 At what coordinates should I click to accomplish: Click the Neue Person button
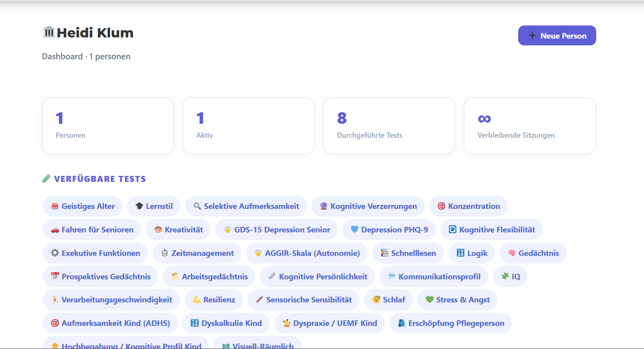tap(557, 35)
